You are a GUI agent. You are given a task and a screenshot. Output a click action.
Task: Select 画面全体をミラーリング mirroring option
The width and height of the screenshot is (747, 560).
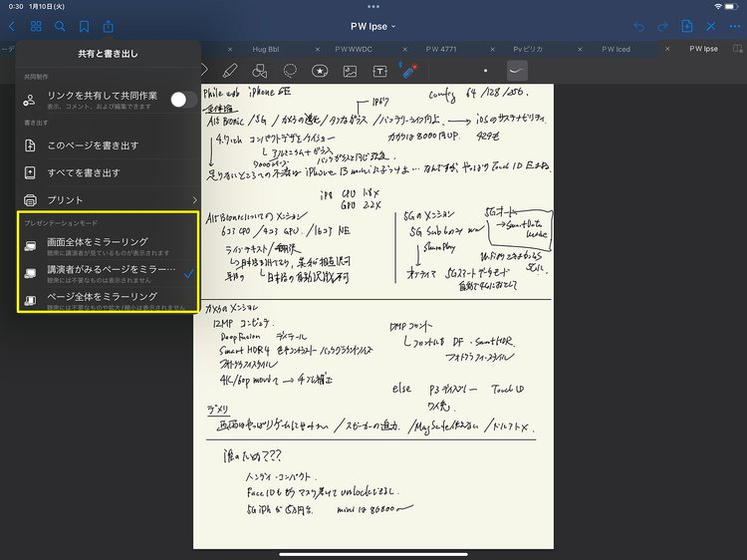pos(98,245)
